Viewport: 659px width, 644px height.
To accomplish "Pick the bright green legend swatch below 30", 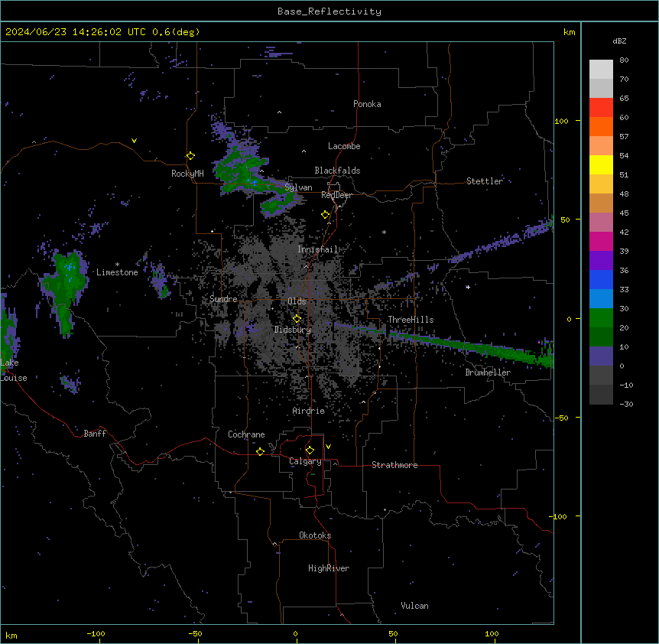I will [601, 318].
